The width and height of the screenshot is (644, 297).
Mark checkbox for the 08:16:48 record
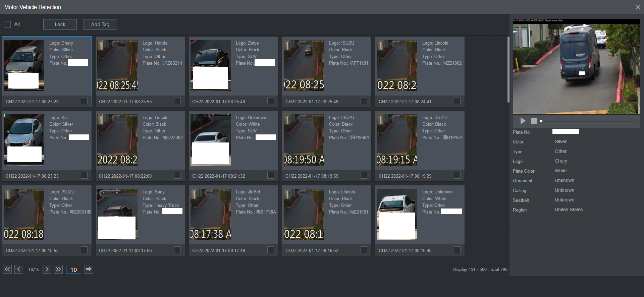[x=457, y=250]
